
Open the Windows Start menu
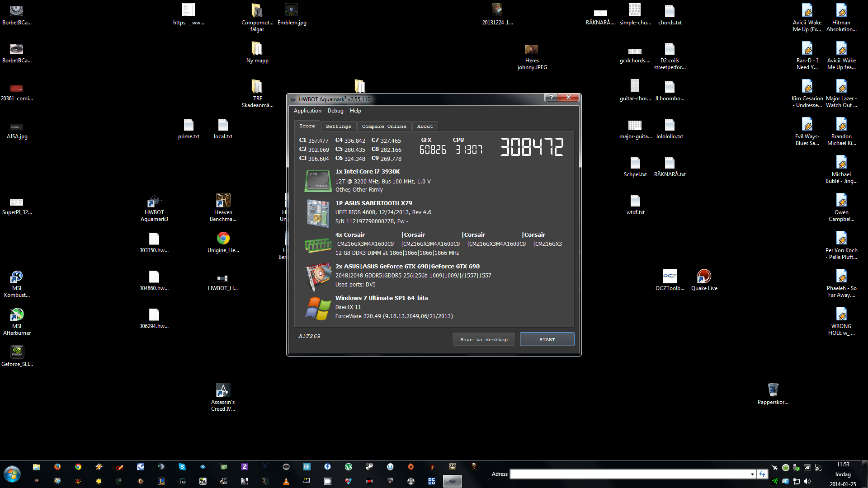point(12,474)
